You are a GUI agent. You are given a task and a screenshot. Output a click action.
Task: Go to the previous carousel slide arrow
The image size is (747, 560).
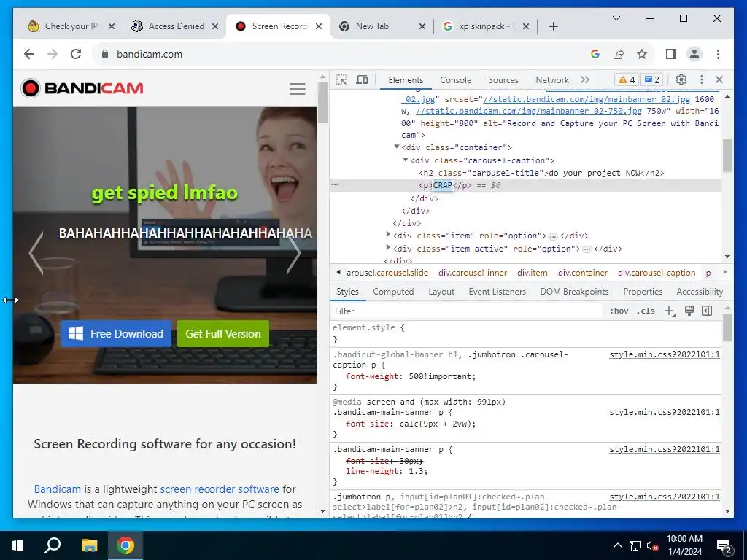(36, 253)
